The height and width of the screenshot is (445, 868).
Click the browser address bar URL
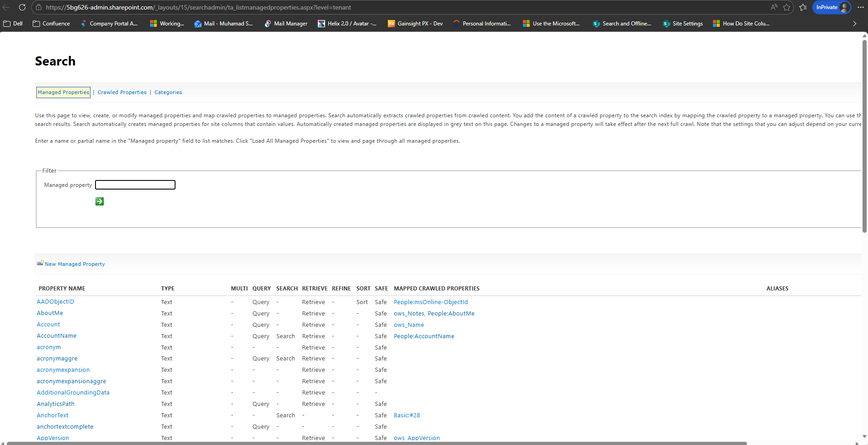(198, 7)
